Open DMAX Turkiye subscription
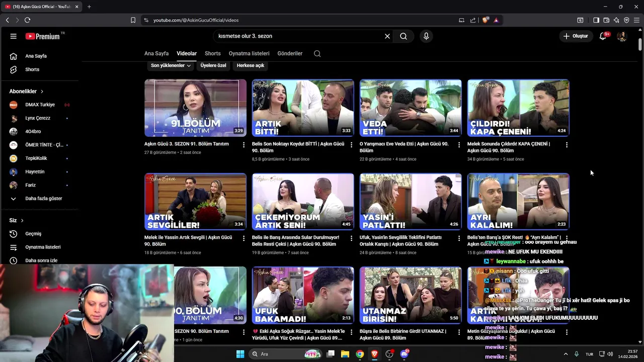 [39, 105]
